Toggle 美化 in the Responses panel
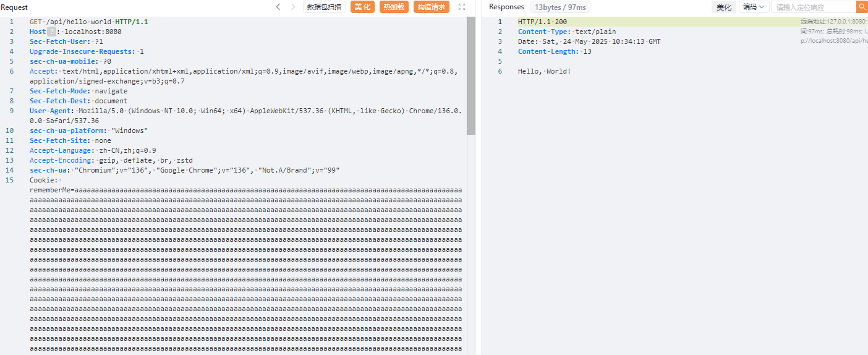The image size is (868, 355). tap(723, 7)
